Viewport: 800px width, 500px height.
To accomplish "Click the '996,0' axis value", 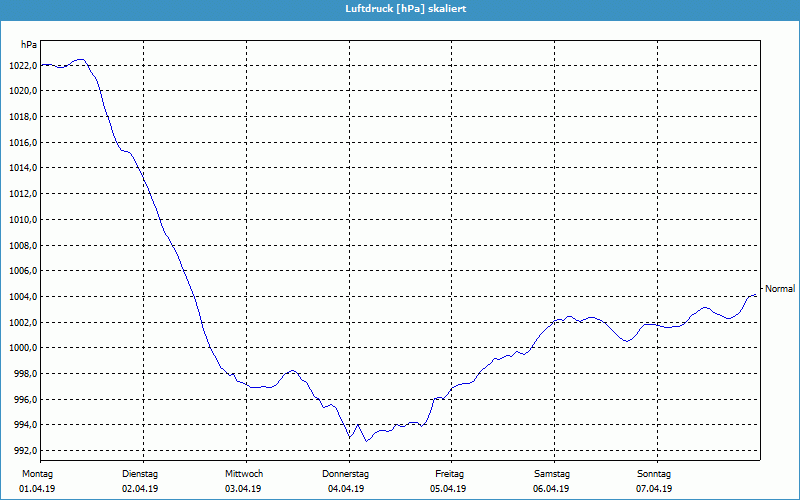I will (24, 400).
